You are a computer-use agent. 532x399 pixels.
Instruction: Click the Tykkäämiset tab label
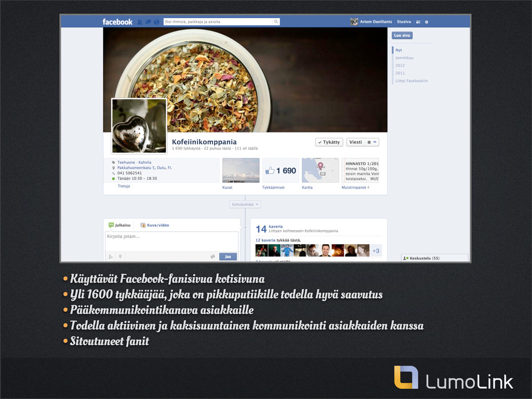click(x=273, y=188)
